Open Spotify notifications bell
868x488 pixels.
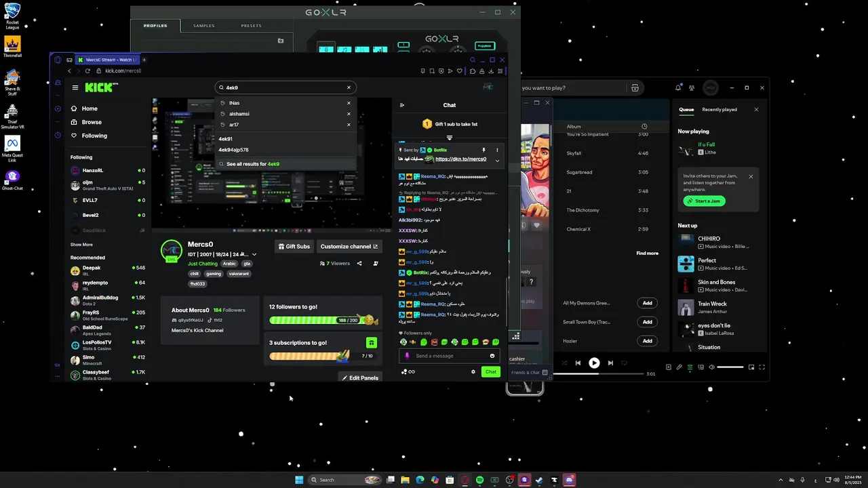[678, 87]
